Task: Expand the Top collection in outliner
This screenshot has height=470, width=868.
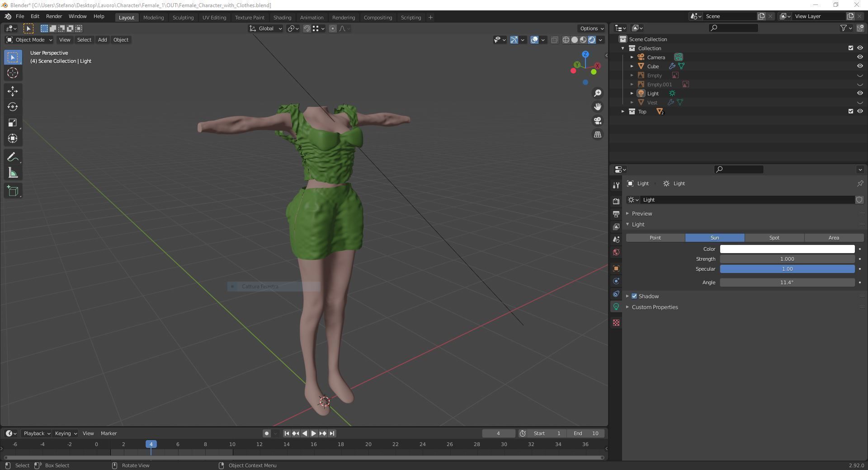Action: coord(623,112)
